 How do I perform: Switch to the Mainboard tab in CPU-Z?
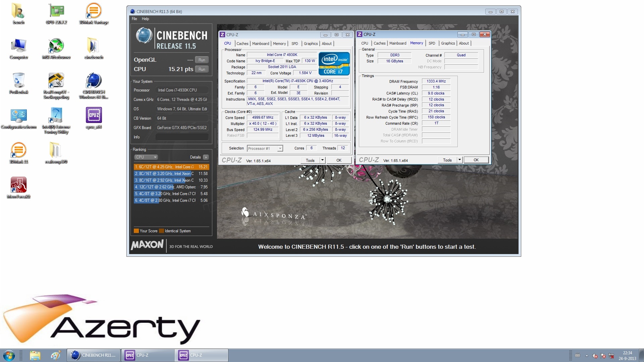point(260,44)
